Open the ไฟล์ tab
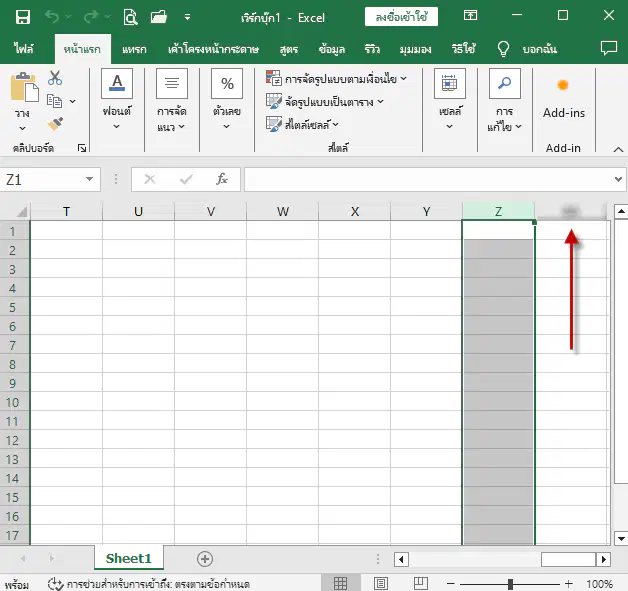Image resolution: width=628 pixels, height=591 pixels. pyautogui.click(x=24, y=49)
